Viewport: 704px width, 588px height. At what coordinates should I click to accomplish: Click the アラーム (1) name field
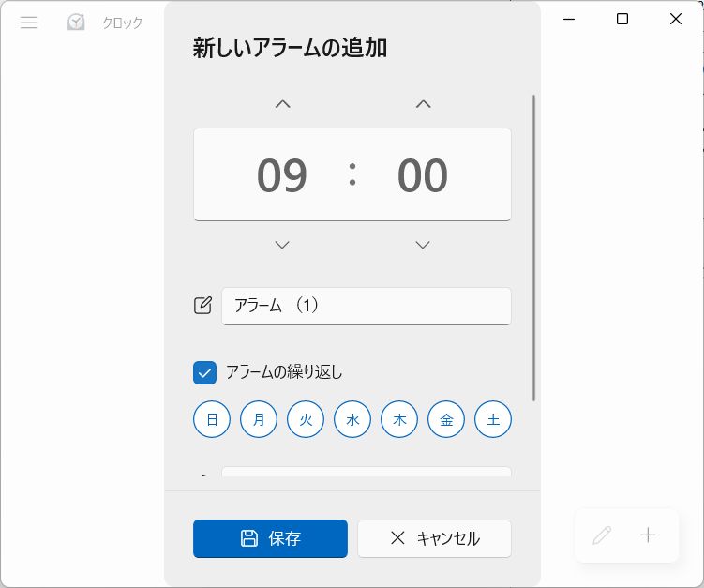[x=367, y=306]
